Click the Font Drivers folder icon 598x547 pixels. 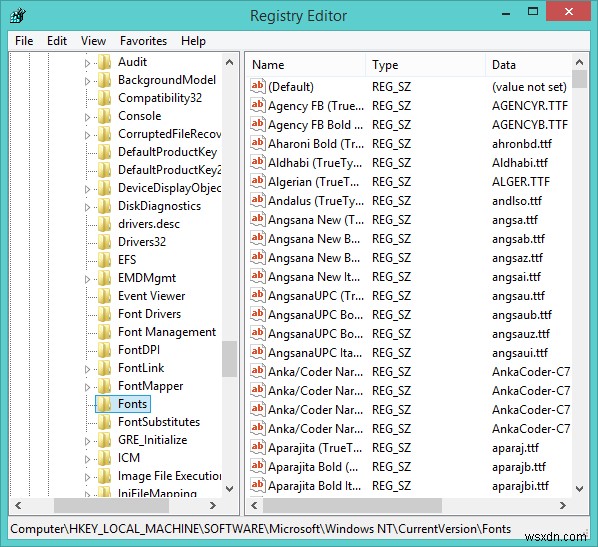tap(104, 314)
